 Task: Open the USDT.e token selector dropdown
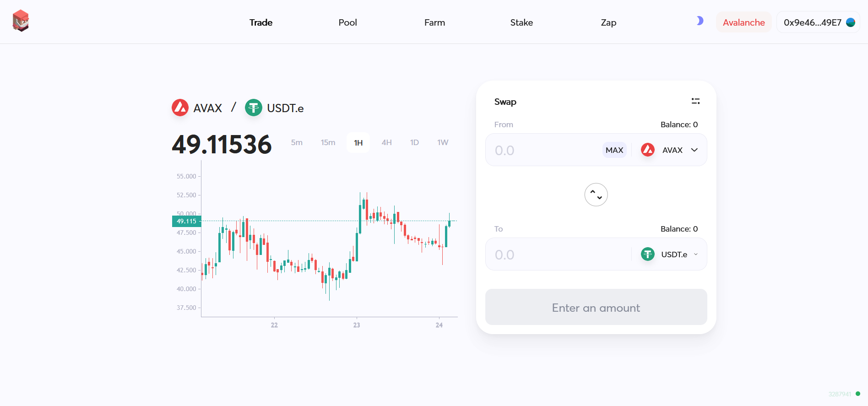(x=669, y=254)
